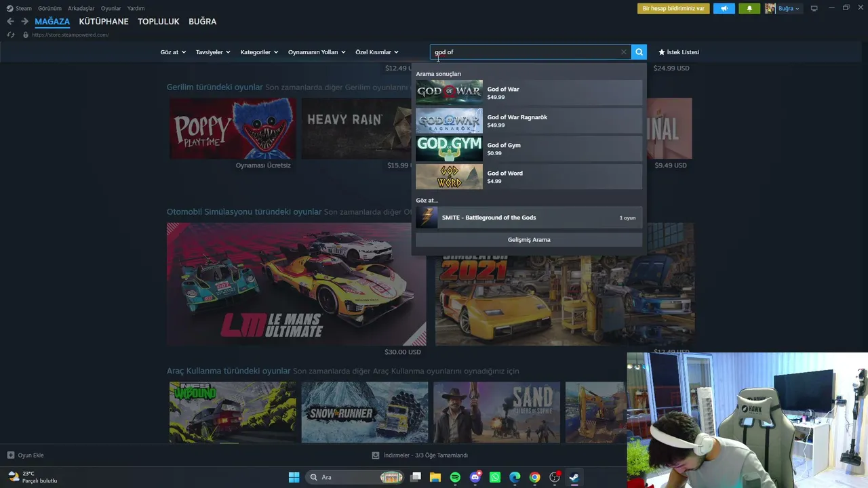Open the 'Otomobil Simülasyonu türündeki oyunlar' heading

tap(244, 212)
